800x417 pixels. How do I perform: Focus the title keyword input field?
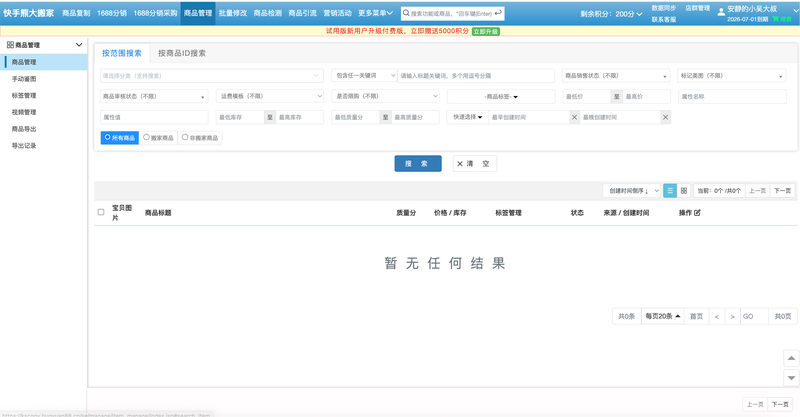coord(476,76)
